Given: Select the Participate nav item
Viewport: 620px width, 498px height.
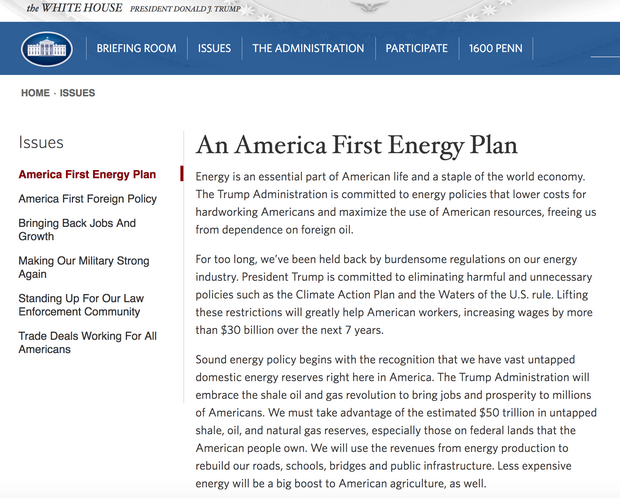Looking at the screenshot, I should 416,48.
